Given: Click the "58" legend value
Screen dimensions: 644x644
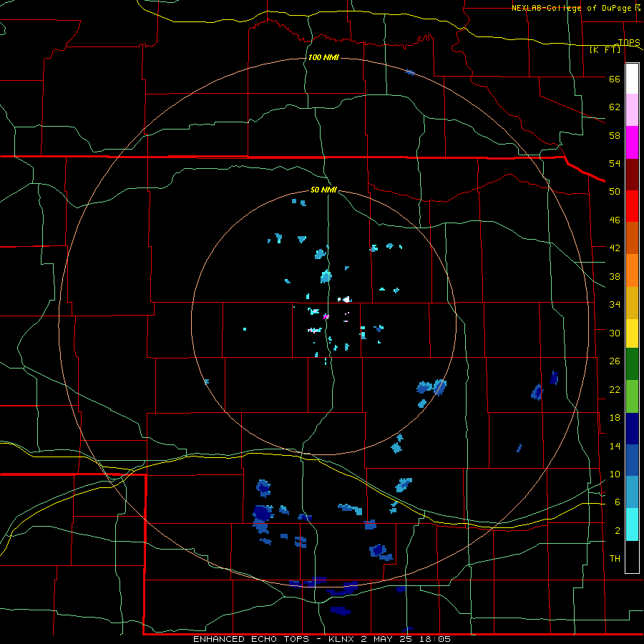Looking at the screenshot, I should tap(615, 135).
